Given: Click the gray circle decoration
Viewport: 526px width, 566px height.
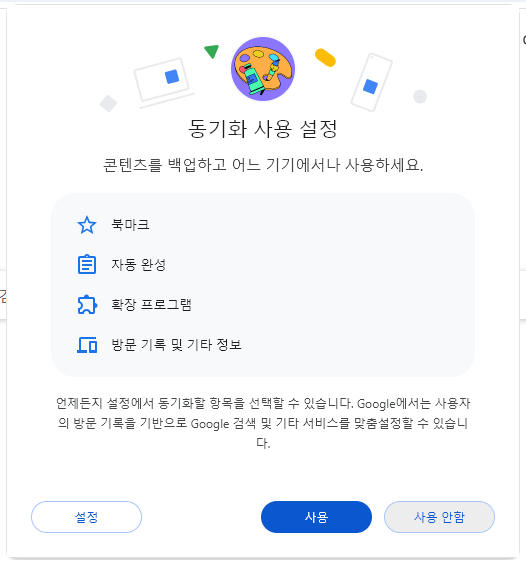Looking at the screenshot, I should click(x=420, y=96).
